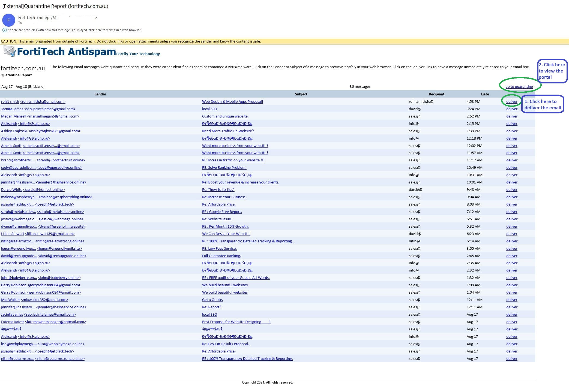Preview 'Best Proposal for Website Designing' subject
The height and width of the screenshot is (392, 569).
coord(236,322)
